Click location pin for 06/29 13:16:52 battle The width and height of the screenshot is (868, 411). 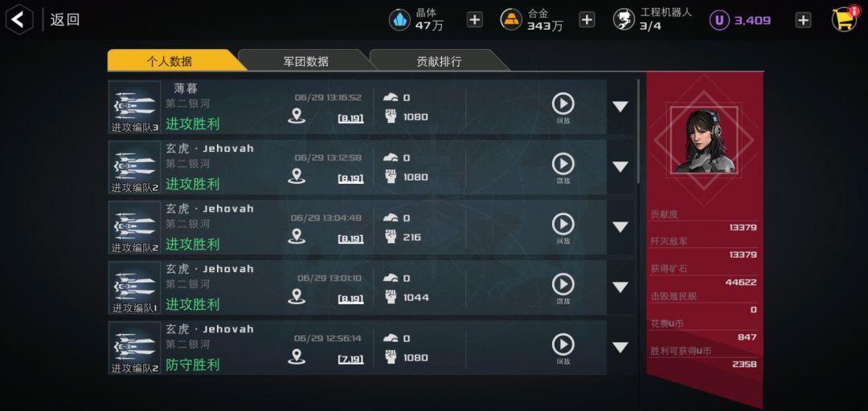click(297, 116)
